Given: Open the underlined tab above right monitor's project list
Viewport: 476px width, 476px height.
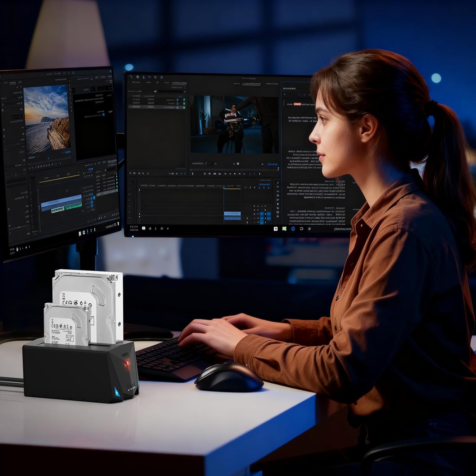Looking at the screenshot, I should (179, 83).
